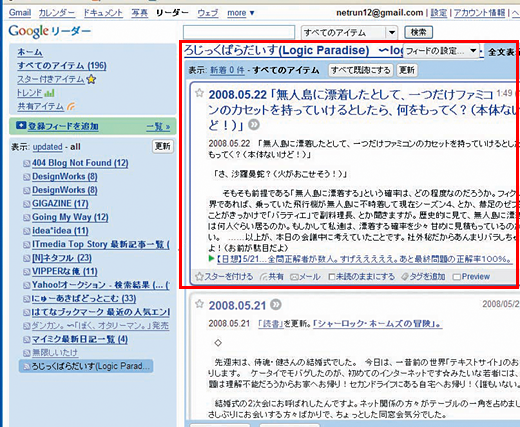Image resolution: width=520 pixels, height=427 pixels.
Task: Toggle the keep unread checkbox
Action: 331,277
